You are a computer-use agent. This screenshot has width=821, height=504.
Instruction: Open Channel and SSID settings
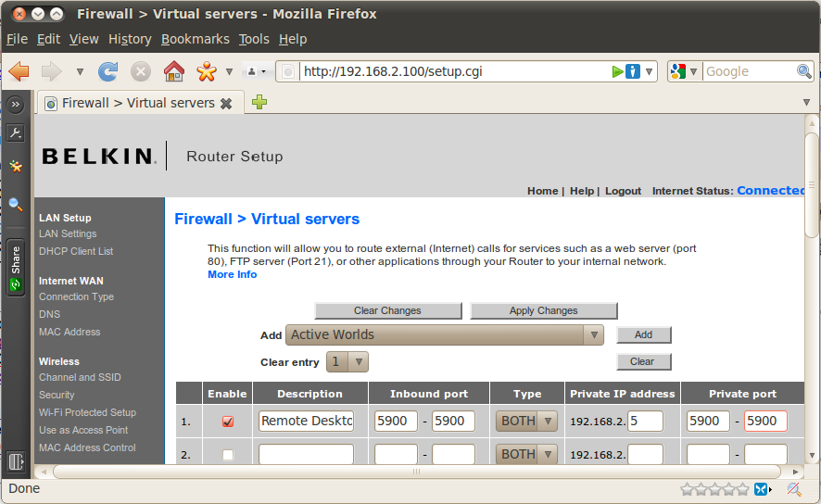[x=80, y=377]
